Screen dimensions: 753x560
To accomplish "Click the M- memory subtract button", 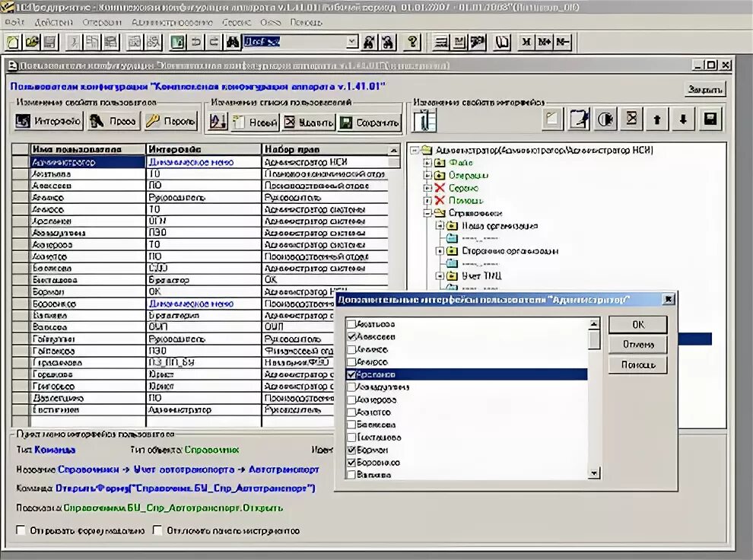I will tap(562, 43).
